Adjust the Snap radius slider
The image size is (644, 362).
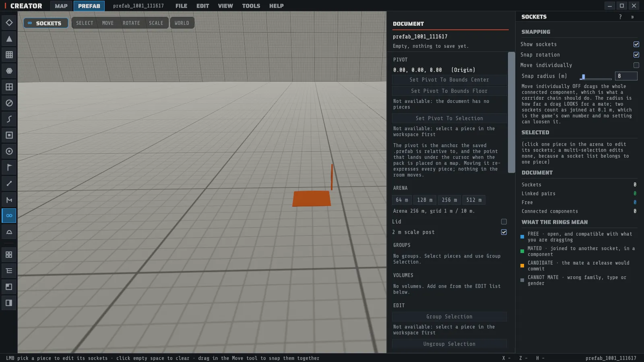[596, 76]
